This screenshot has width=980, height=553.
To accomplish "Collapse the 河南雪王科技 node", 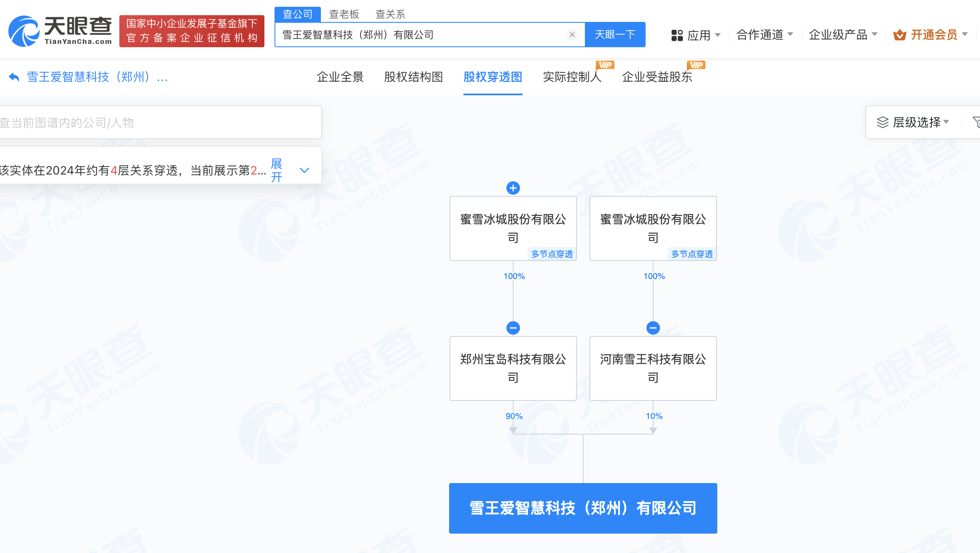I will click(x=653, y=328).
